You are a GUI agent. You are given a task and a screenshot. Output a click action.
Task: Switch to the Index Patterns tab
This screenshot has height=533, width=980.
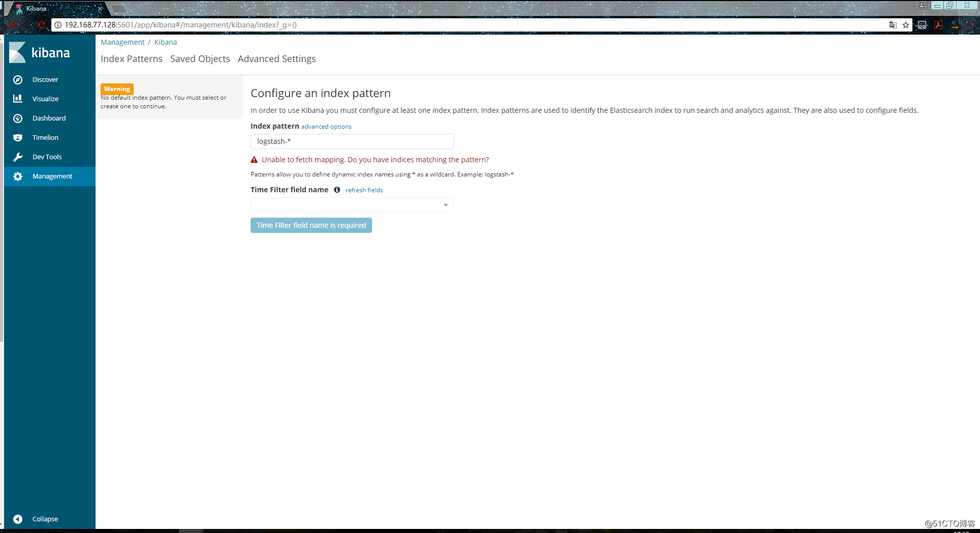pos(132,59)
